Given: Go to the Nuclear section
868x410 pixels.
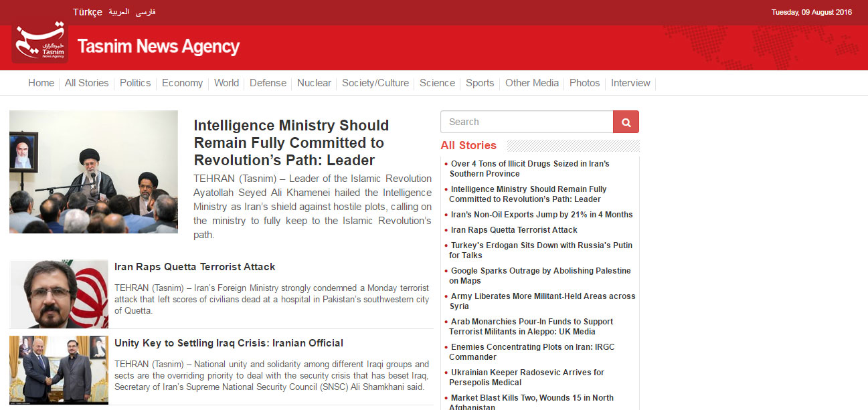Looking at the screenshot, I should click(x=314, y=83).
